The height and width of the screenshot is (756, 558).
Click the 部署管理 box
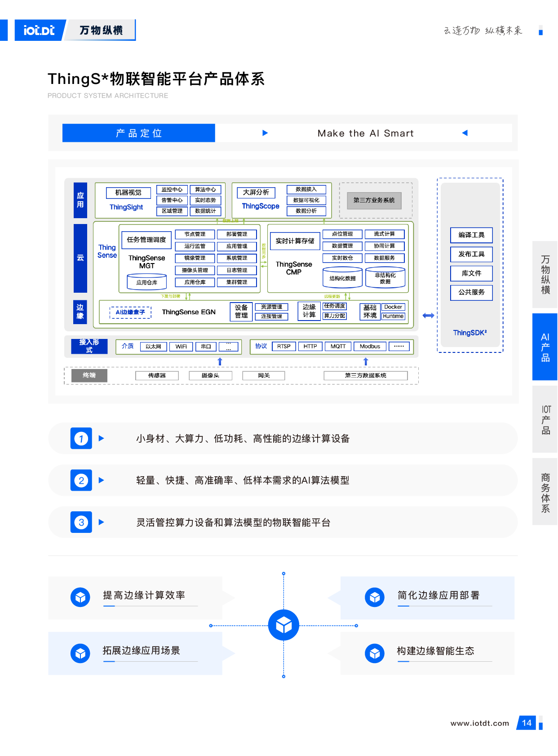click(x=237, y=234)
